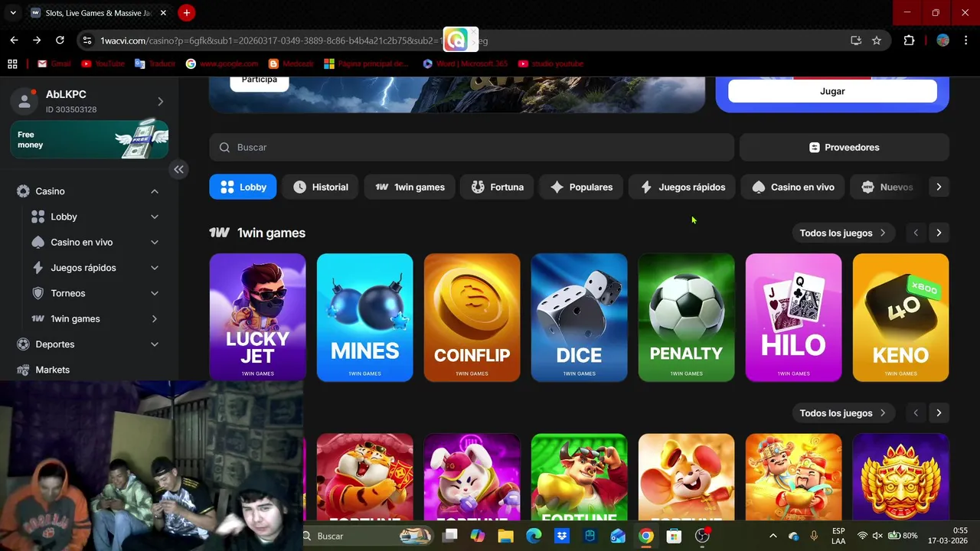This screenshot has width=980, height=551.
Task: Open the browser extensions puzzle icon
Action: point(910,41)
